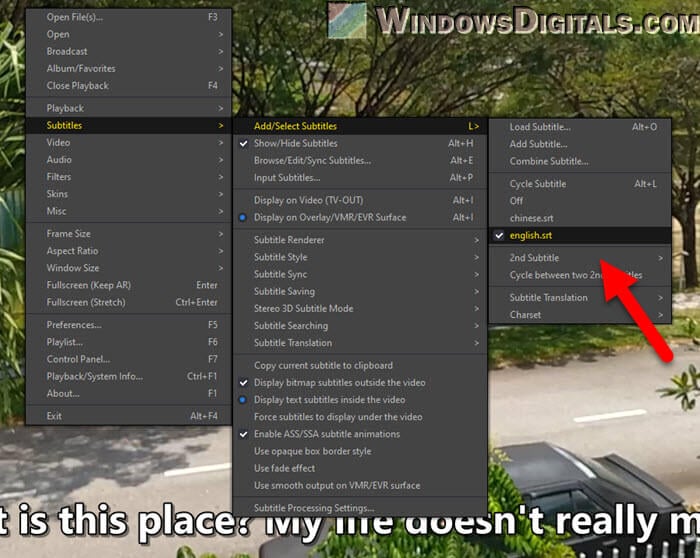The height and width of the screenshot is (558, 700).
Task: Enable Force subtitles to display under the video
Action: point(360,417)
